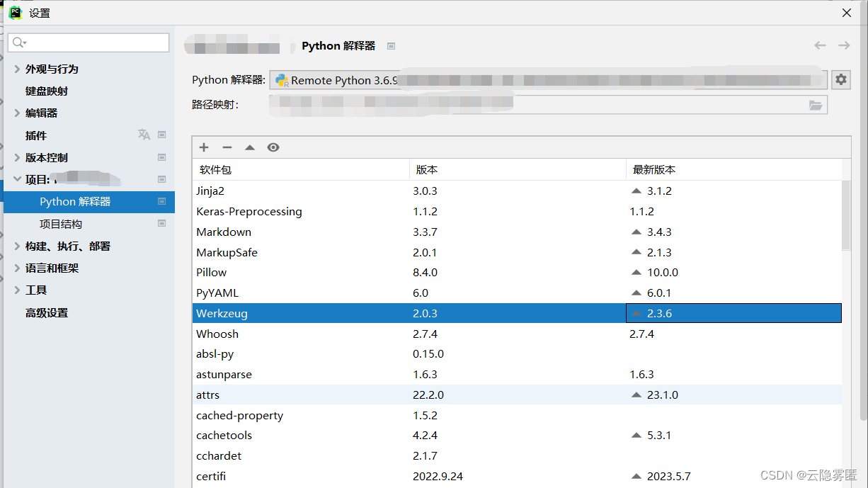Click the upgrade arrow beside certifi 2023.5.7
The image size is (868, 488).
point(636,476)
